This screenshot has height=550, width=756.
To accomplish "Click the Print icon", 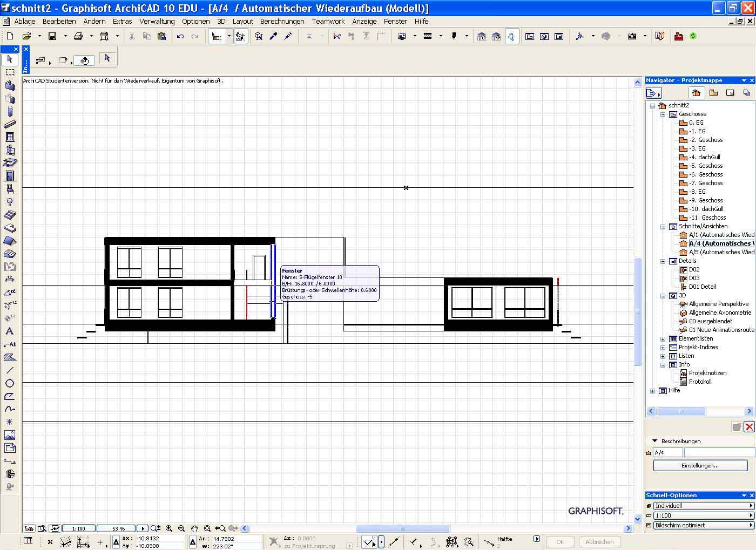I will [78, 36].
